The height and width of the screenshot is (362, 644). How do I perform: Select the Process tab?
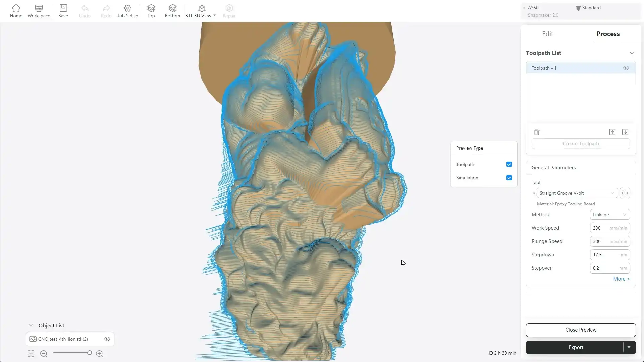[x=608, y=34]
